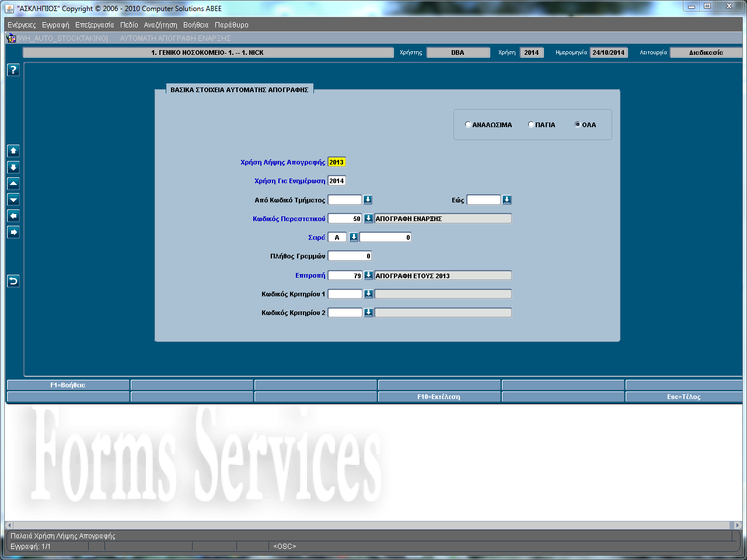Open the Ενέργειες menu
Viewport: 747px width, 560px height.
click(x=22, y=25)
